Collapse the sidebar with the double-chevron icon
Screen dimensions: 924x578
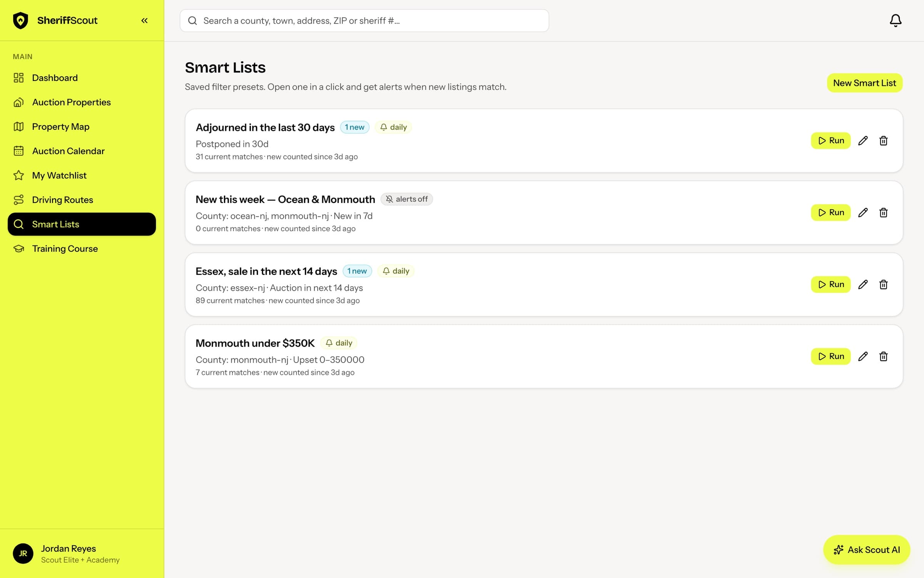144,20
